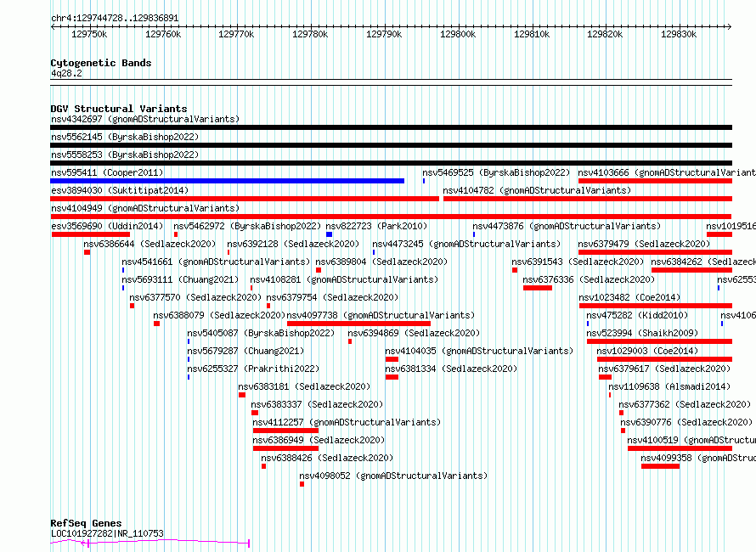Click the nsv6377362 (Sedlazeck2020) label
Image resolution: width=756 pixels, height=552 pixels.
click(x=685, y=404)
